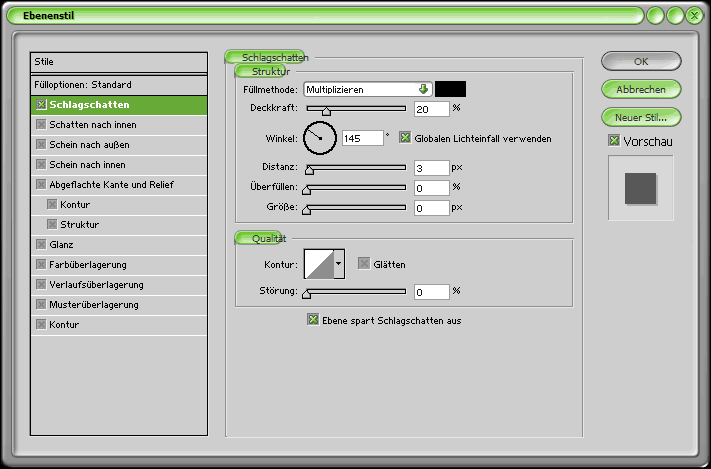Enable Schein nach innen checkbox
The image size is (711, 469).
41,165
